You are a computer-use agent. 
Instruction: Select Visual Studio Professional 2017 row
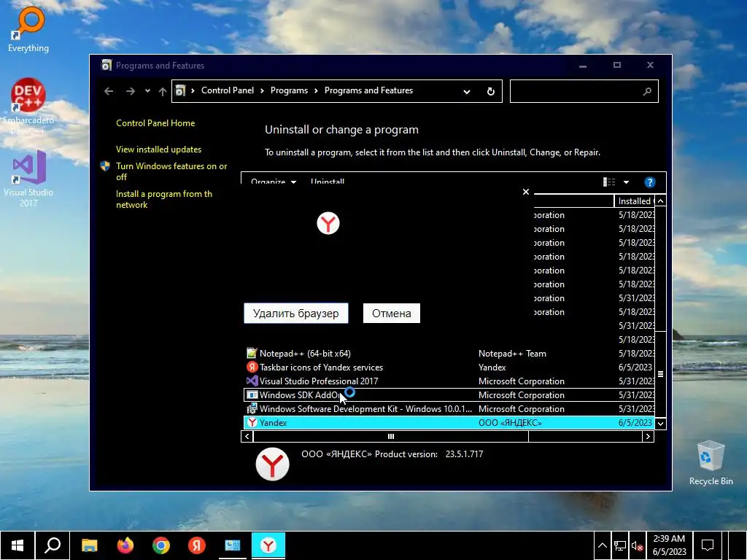[x=449, y=381]
